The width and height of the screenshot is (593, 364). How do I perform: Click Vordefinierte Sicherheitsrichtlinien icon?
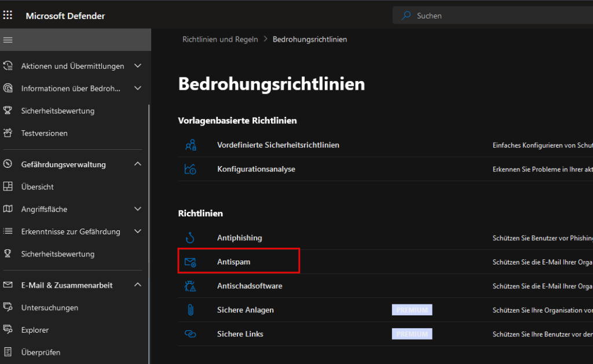[191, 145]
